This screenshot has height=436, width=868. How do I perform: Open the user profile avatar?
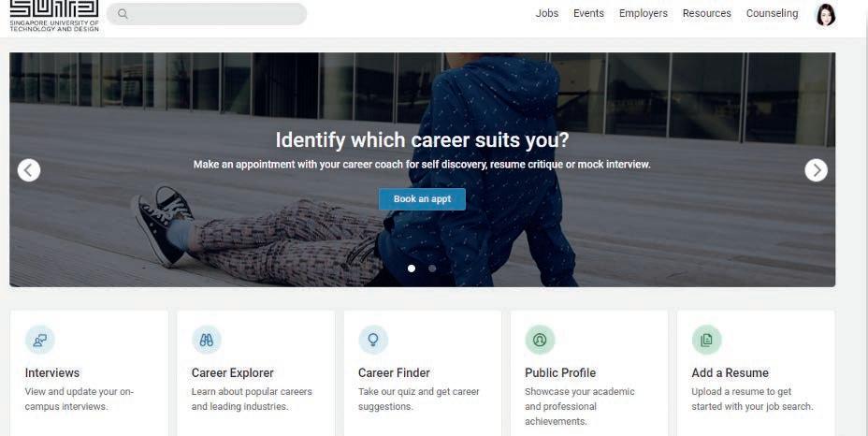[825, 15]
